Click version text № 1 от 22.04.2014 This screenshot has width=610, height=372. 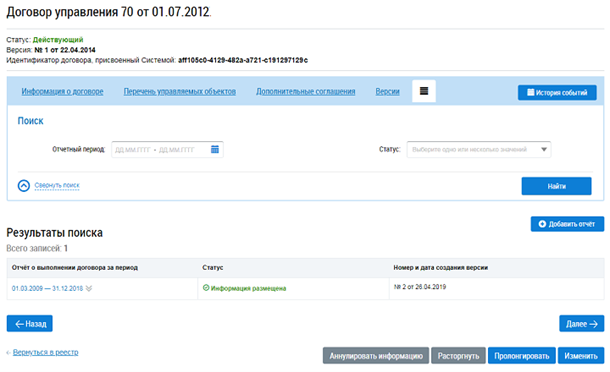[65, 50]
